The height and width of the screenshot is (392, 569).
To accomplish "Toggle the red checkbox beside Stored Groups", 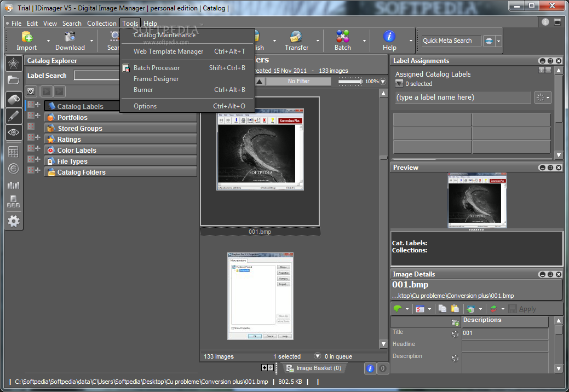I will [31, 126].
